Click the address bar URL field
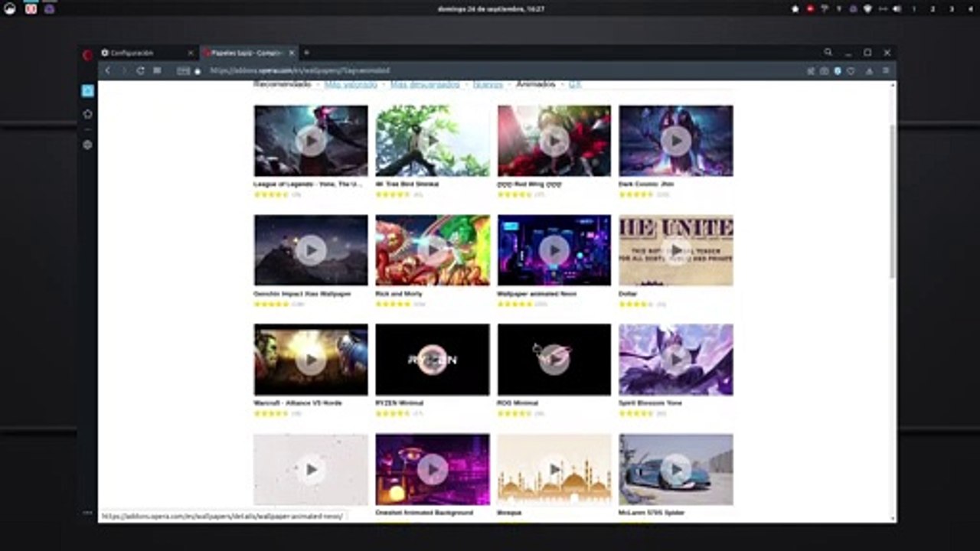Viewport: 980px width, 551px height. 490,71
